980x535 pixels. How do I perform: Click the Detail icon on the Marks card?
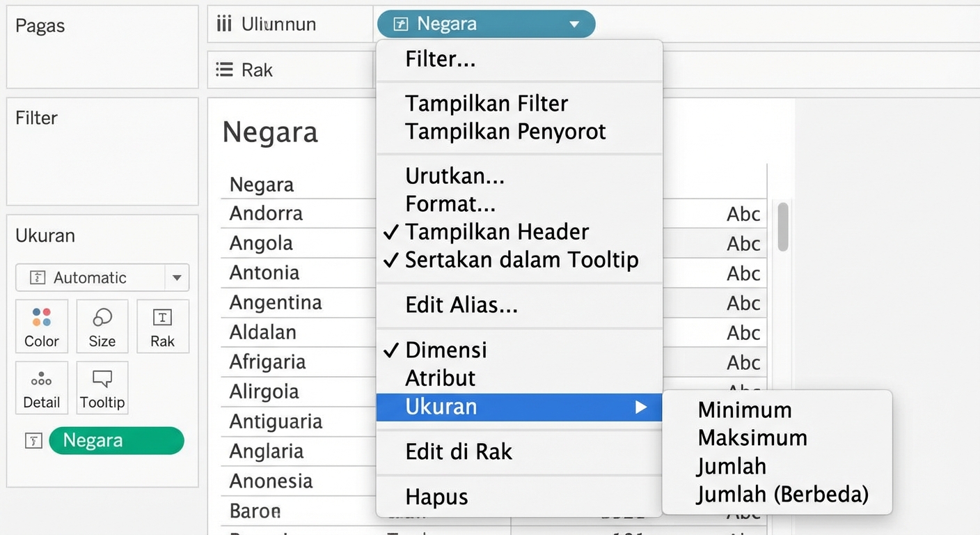coord(41,387)
